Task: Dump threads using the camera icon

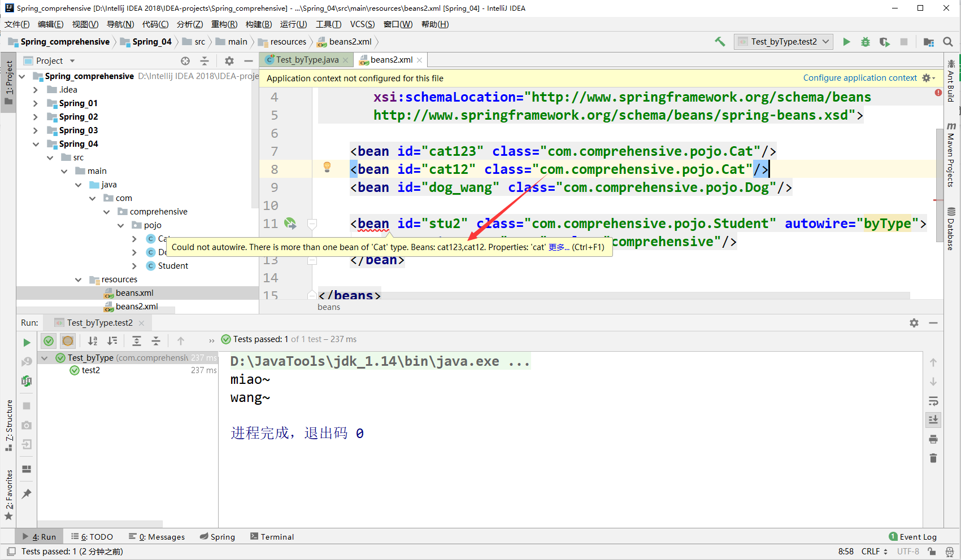Action: click(x=27, y=425)
